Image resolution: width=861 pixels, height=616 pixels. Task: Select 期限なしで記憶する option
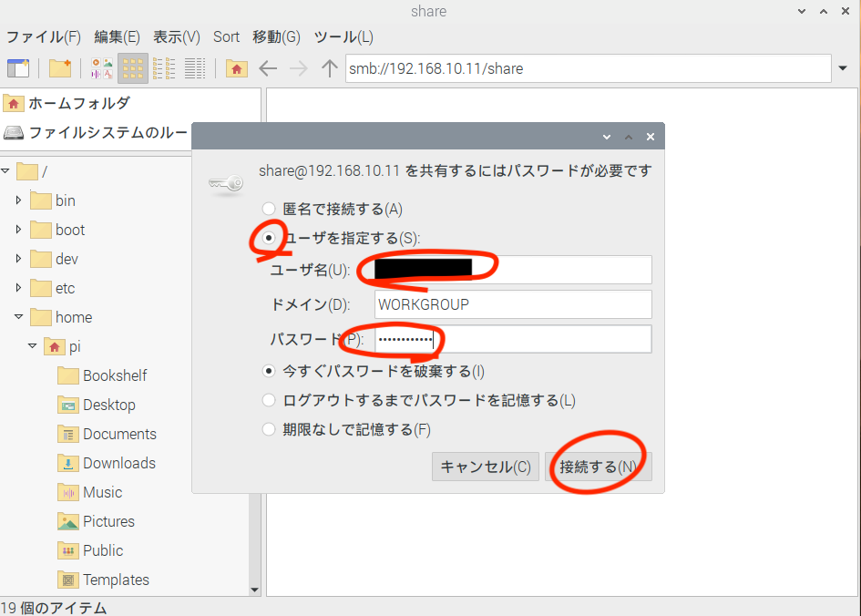click(269, 429)
